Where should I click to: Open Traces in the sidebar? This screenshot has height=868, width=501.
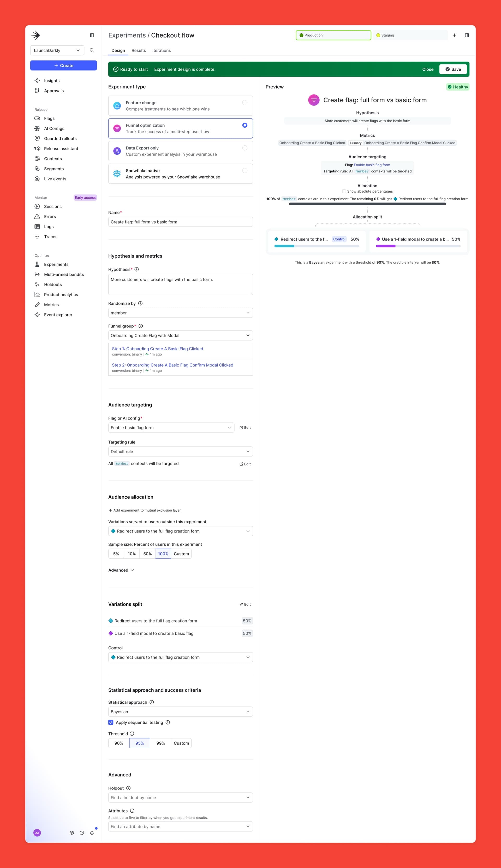(51, 237)
